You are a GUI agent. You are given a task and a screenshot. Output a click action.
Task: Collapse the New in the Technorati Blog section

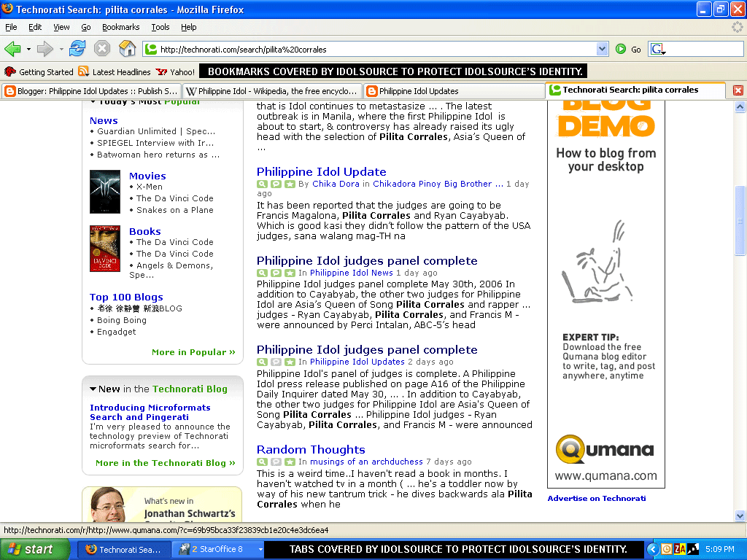coord(93,389)
